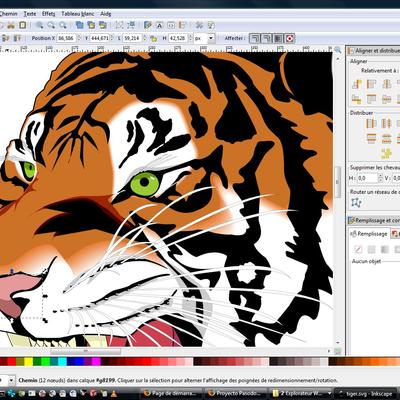Open the Tableau blanc menu
This screenshot has height=400, width=400.
tap(78, 14)
